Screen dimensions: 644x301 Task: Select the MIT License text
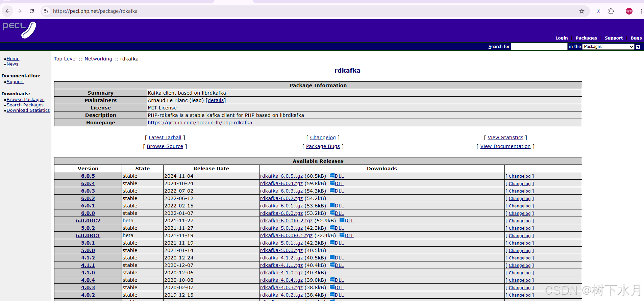tap(162, 108)
